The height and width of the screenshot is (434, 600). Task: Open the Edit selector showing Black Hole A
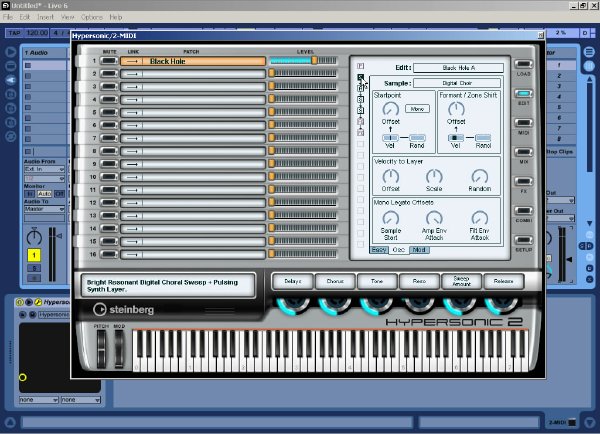pos(458,68)
